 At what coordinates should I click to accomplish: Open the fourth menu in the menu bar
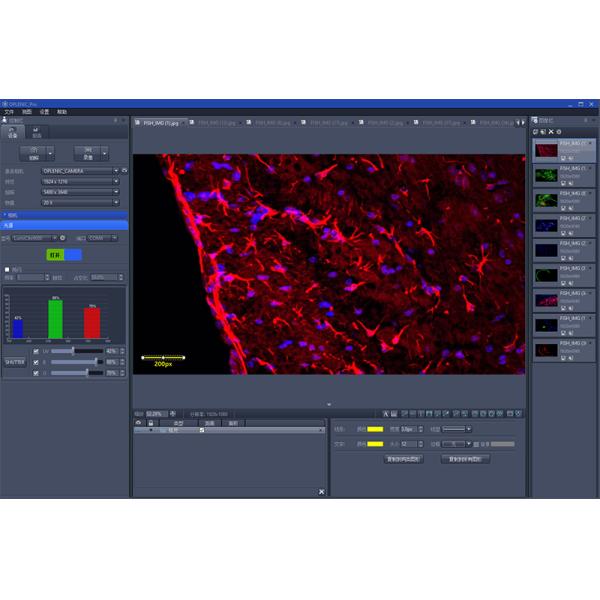click(x=62, y=112)
